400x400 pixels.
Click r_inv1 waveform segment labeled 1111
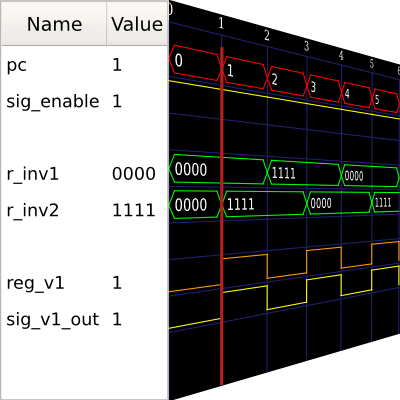(x=304, y=173)
